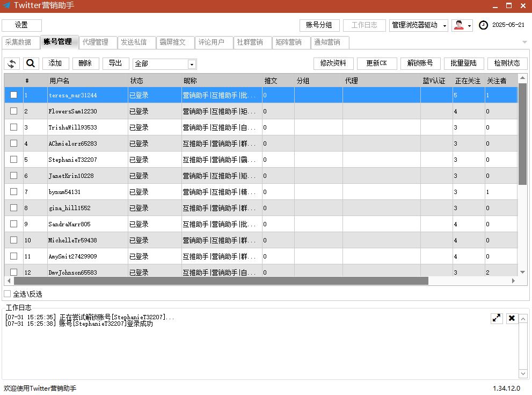Click the Twitter bird logo in title bar

tap(7, 5)
